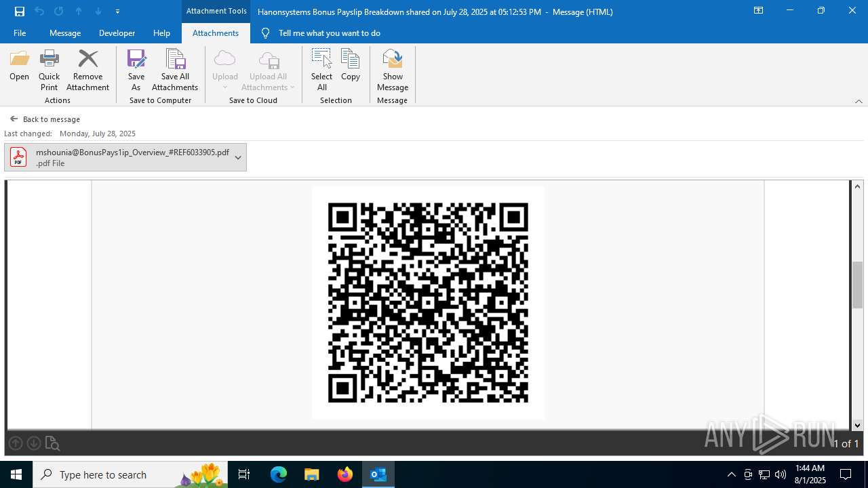Switch to the Help tab
The height and width of the screenshot is (488, 868).
tap(161, 33)
